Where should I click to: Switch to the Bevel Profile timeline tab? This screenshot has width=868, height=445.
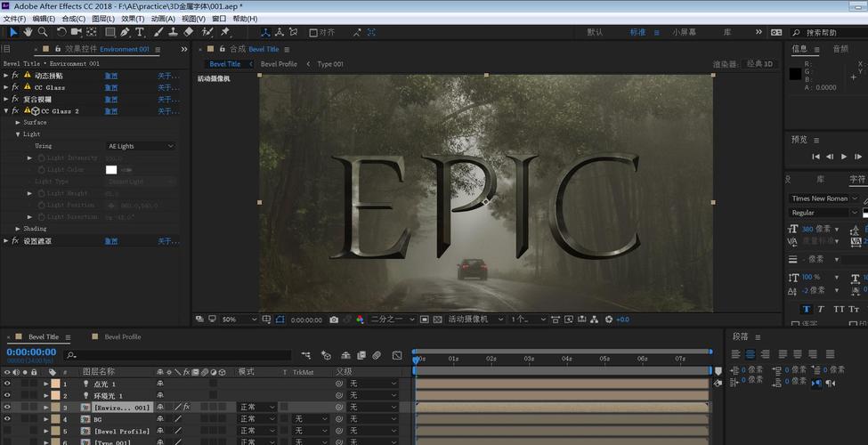[x=122, y=337]
